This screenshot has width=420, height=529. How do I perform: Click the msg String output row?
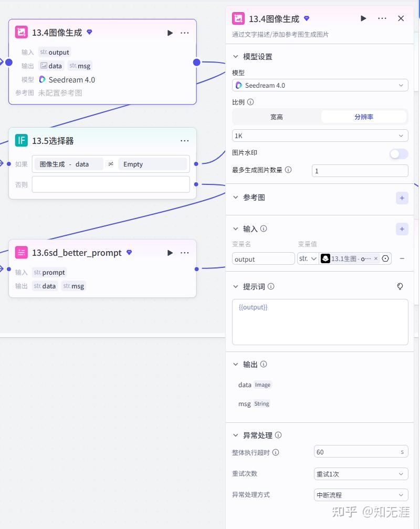click(x=254, y=403)
